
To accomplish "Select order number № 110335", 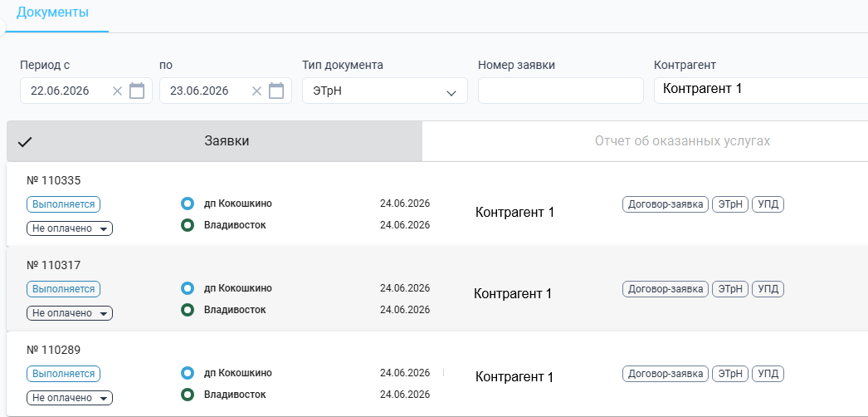I will click(54, 180).
